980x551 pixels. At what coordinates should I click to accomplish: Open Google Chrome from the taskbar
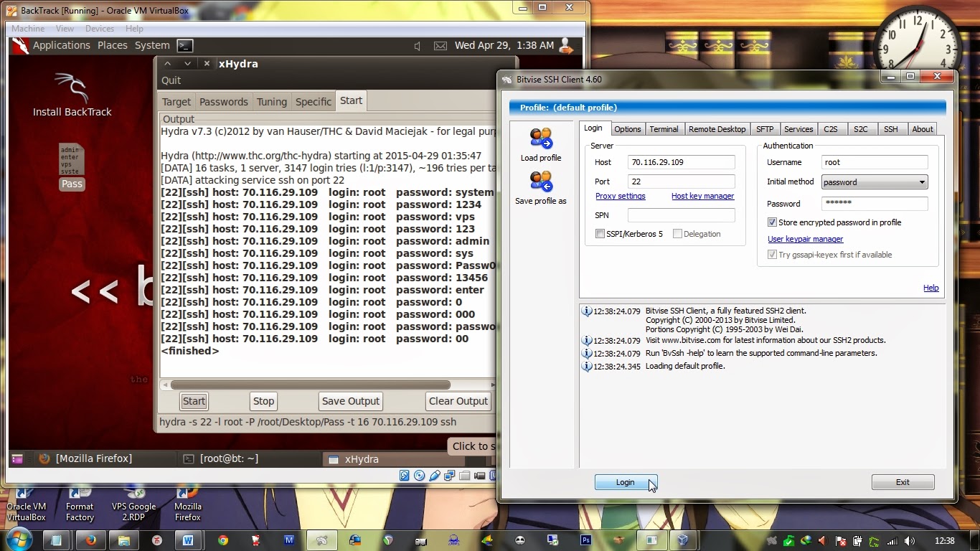point(223,540)
